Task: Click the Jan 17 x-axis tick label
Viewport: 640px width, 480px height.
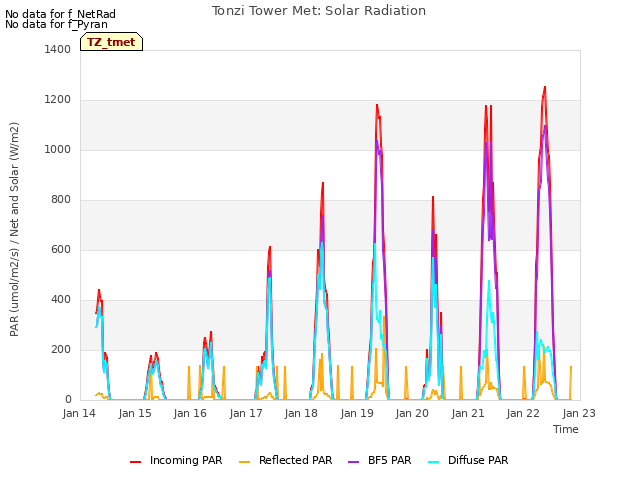Action: point(246,413)
